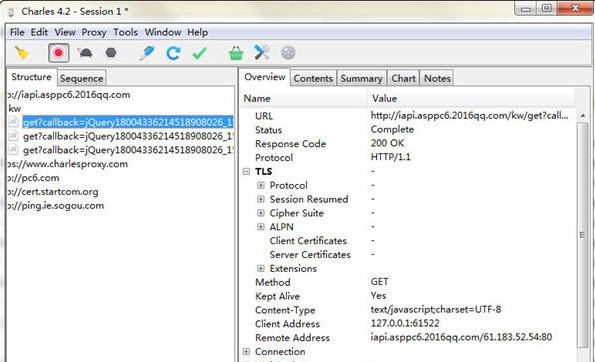Expand the Extensions row

tap(261, 268)
